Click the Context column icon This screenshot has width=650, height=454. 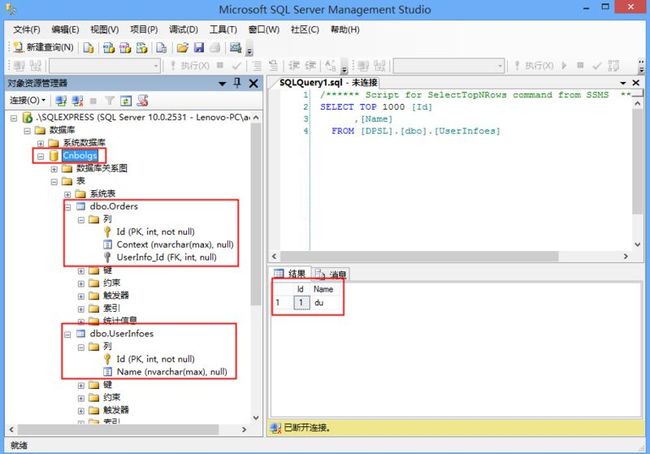(x=107, y=244)
